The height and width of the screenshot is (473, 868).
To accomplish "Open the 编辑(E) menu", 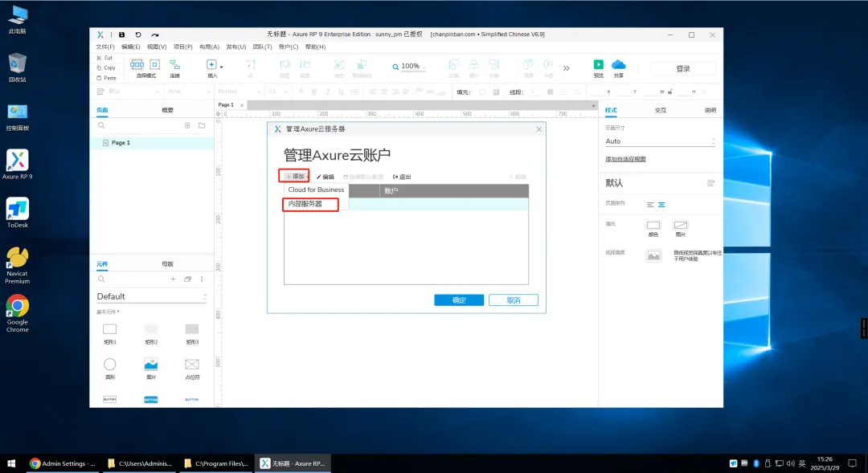I will pos(131,47).
